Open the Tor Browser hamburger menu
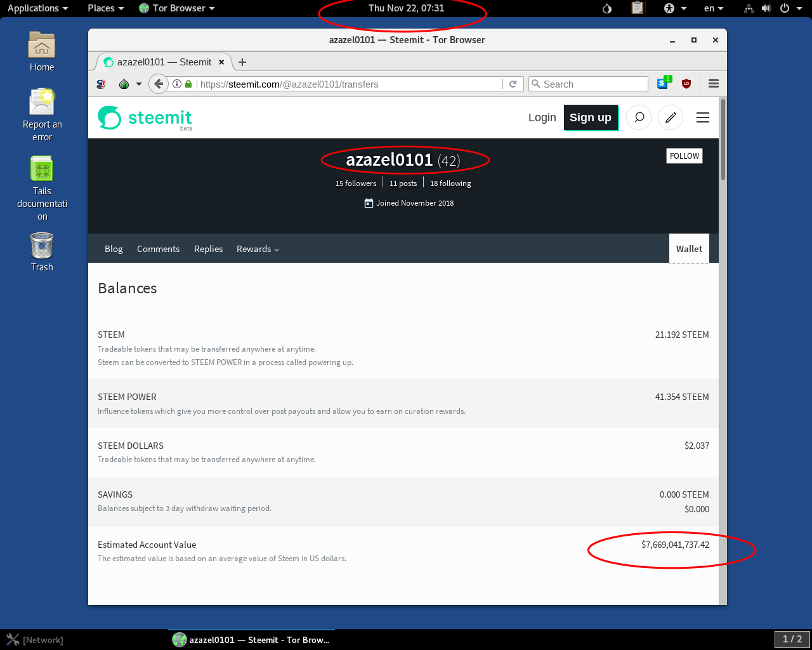 [714, 84]
